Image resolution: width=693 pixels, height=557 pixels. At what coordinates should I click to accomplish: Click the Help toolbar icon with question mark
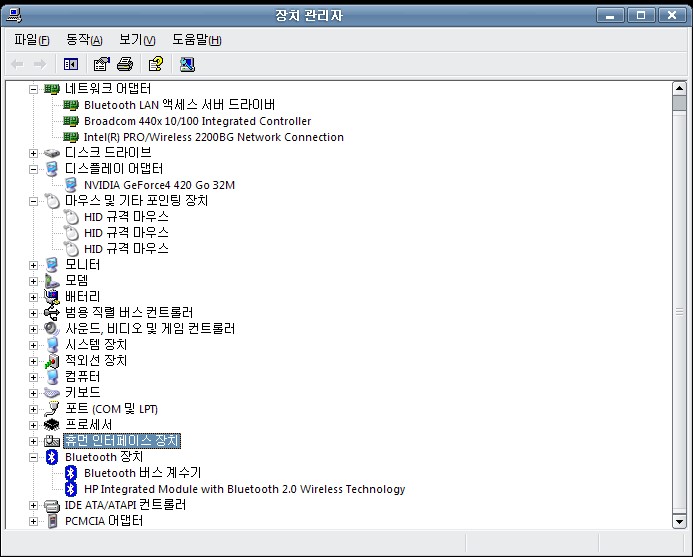[x=156, y=65]
